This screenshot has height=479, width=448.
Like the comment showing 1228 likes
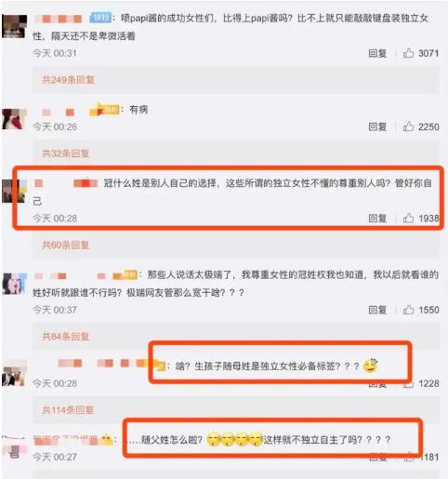coord(408,384)
